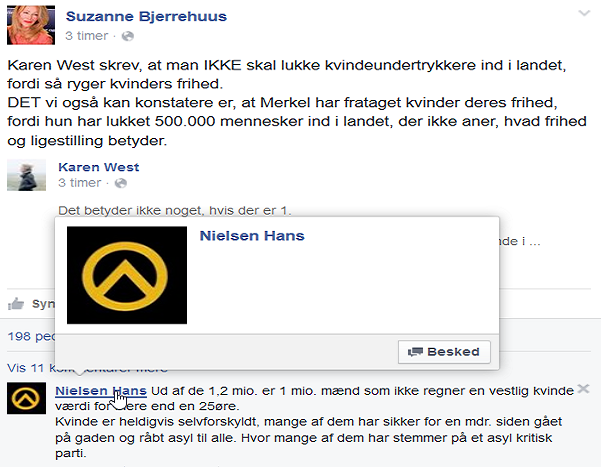Click globe privacy icon under Suzanne's name
Image resolution: width=601 pixels, height=467 pixels.
128,36
